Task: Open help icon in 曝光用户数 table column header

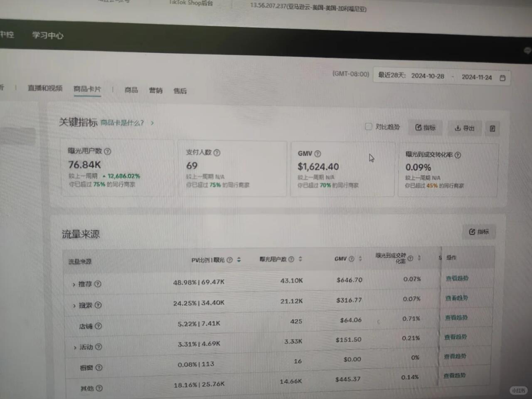Action: (x=291, y=259)
